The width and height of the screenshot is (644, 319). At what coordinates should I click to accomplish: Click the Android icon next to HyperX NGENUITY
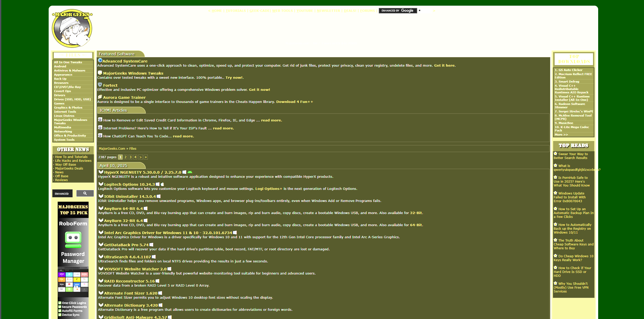(x=190, y=172)
